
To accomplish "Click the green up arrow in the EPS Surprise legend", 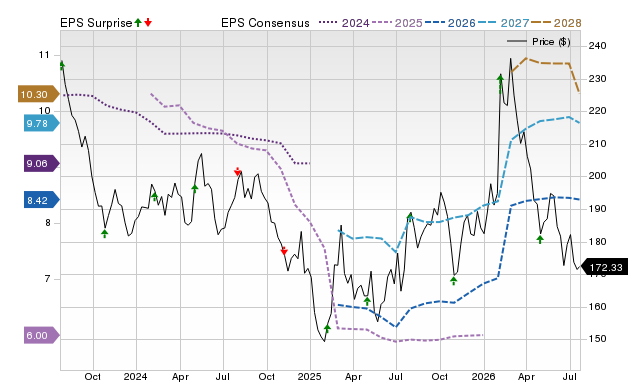I will [x=138, y=22].
